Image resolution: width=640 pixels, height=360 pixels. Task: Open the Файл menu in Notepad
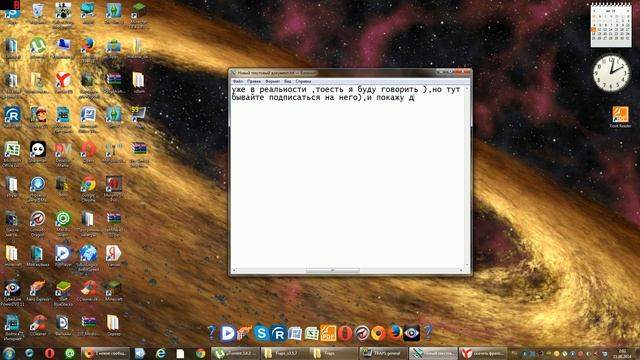tap(238, 81)
